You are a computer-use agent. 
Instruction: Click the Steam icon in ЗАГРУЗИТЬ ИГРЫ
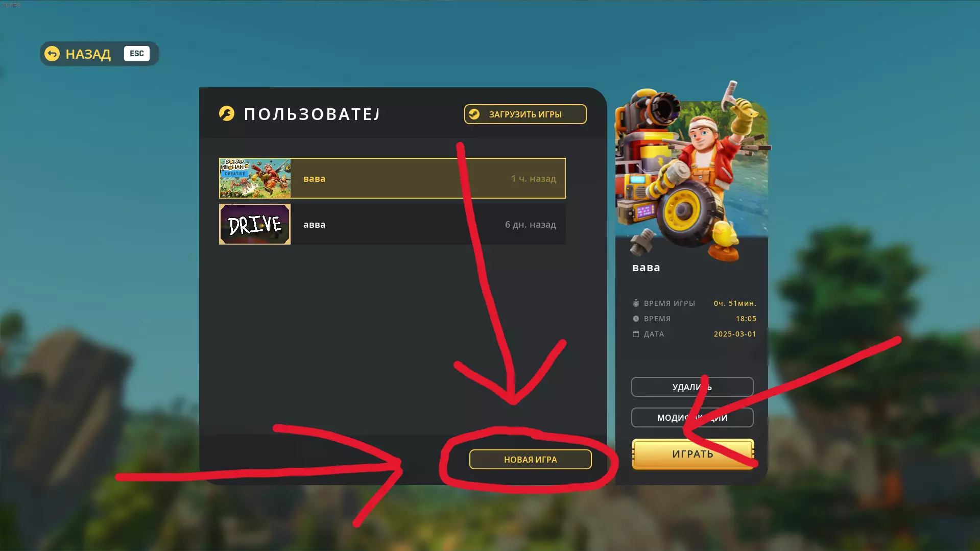pos(474,114)
